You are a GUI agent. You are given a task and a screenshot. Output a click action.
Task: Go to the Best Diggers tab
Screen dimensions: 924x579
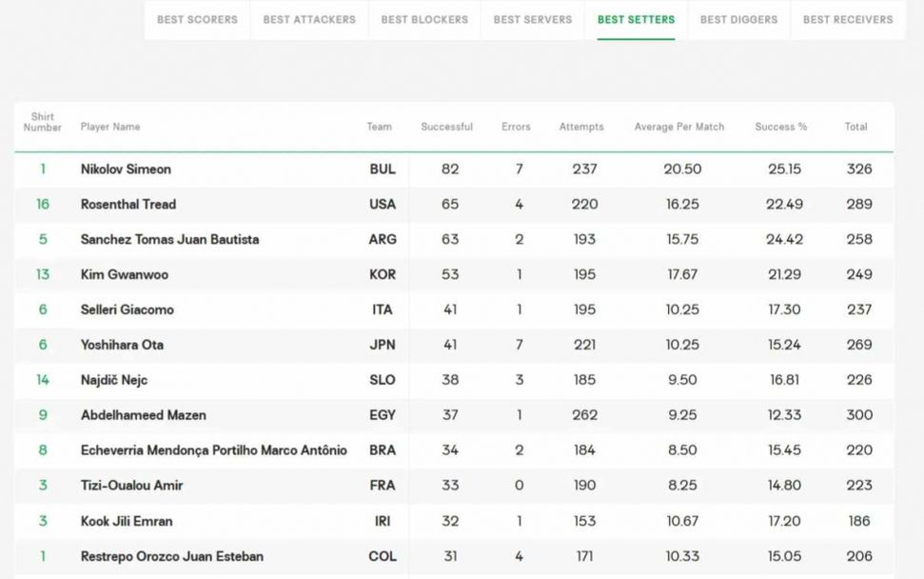738,19
